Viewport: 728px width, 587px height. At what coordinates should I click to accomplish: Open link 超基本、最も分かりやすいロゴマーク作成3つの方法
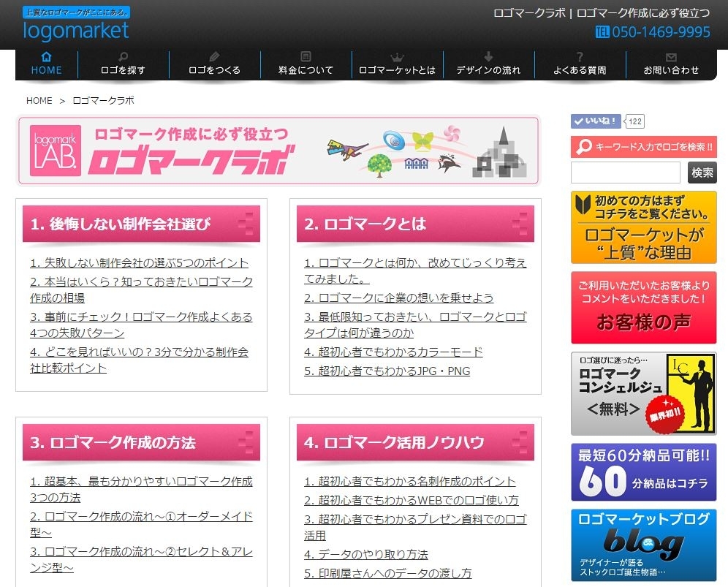coord(141,490)
